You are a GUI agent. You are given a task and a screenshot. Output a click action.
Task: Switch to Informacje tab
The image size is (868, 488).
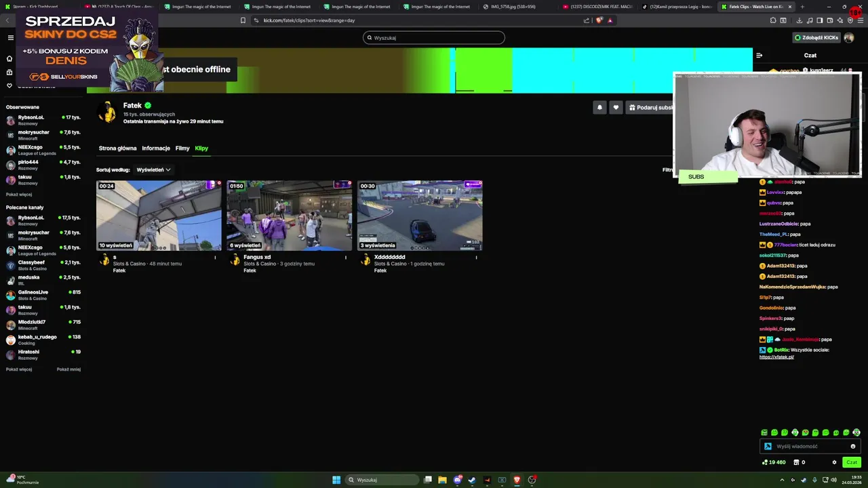tap(156, 148)
